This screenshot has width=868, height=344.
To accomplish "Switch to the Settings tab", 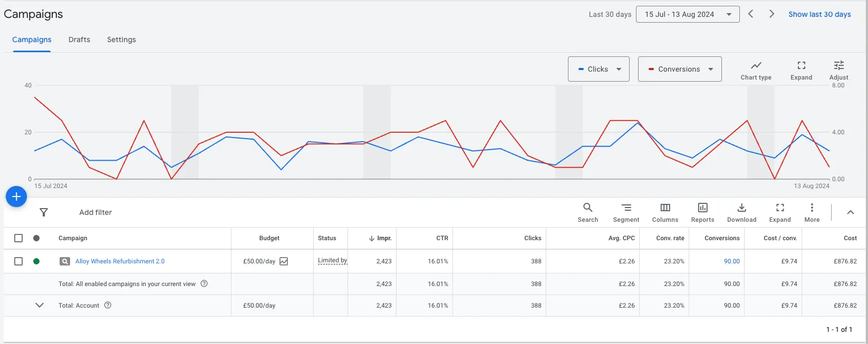I will click(121, 40).
